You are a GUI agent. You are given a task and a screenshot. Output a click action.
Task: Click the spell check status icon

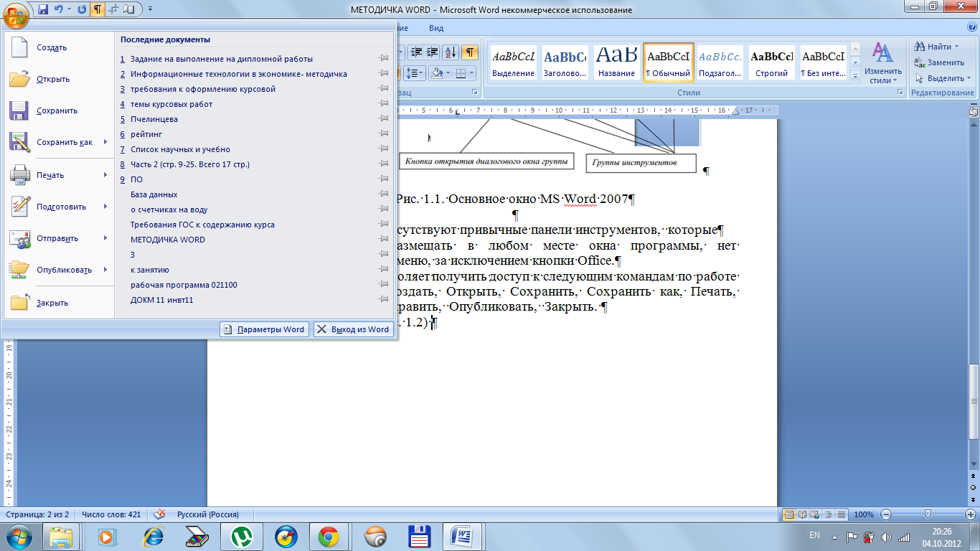click(x=160, y=514)
